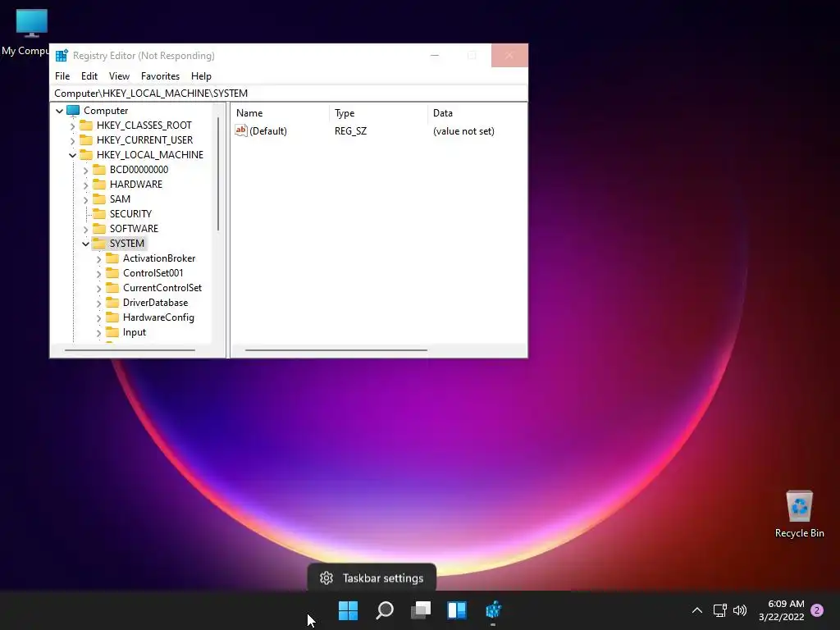Expand the BCD00000000 key
This screenshot has width=840, height=630.
pyautogui.click(x=85, y=171)
